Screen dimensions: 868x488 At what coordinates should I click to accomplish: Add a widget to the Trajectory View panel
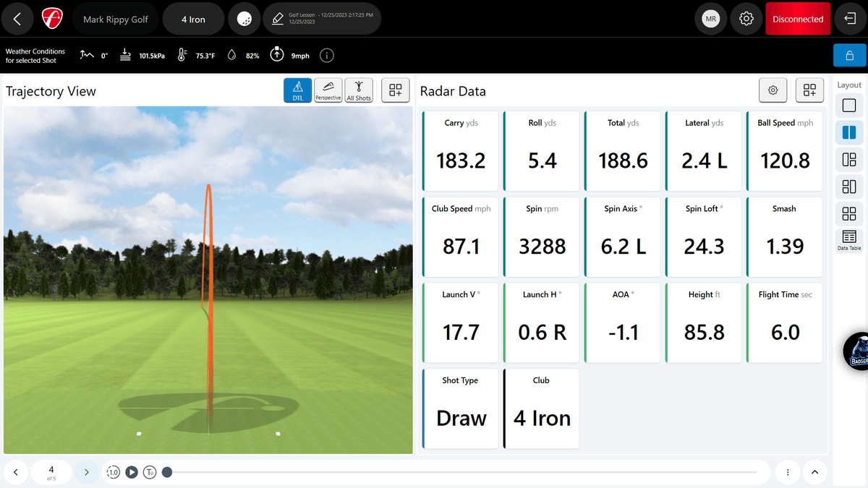(x=395, y=90)
